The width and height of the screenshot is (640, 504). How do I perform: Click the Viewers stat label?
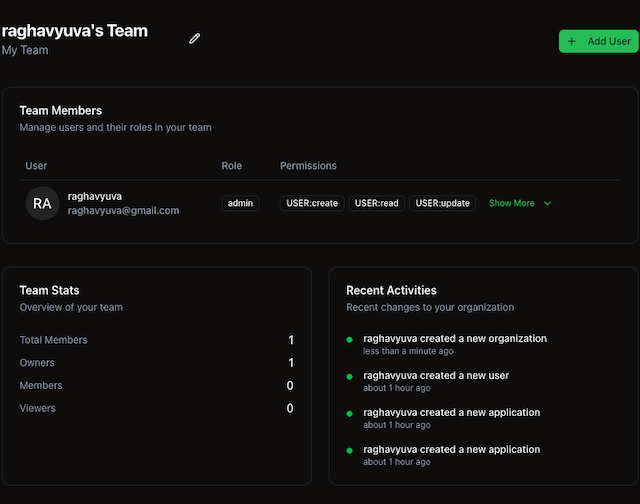38,408
